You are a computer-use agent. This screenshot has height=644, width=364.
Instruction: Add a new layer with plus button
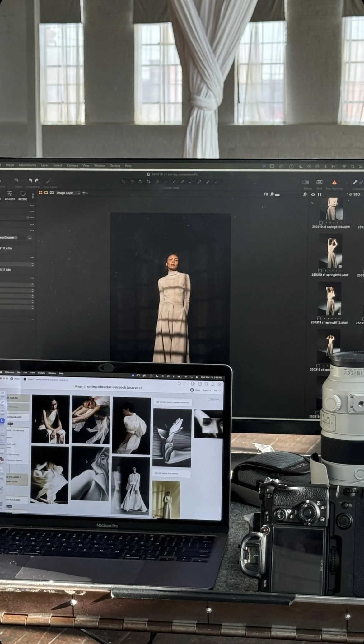click(x=84, y=193)
